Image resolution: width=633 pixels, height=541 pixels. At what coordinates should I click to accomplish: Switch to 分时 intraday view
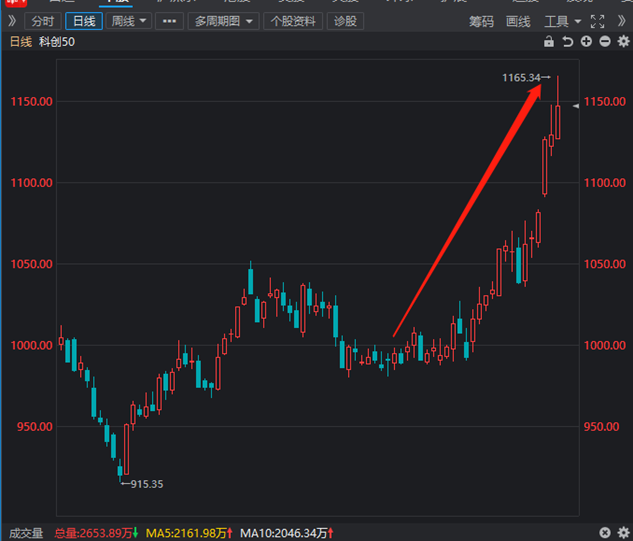[x=42, y=21]
